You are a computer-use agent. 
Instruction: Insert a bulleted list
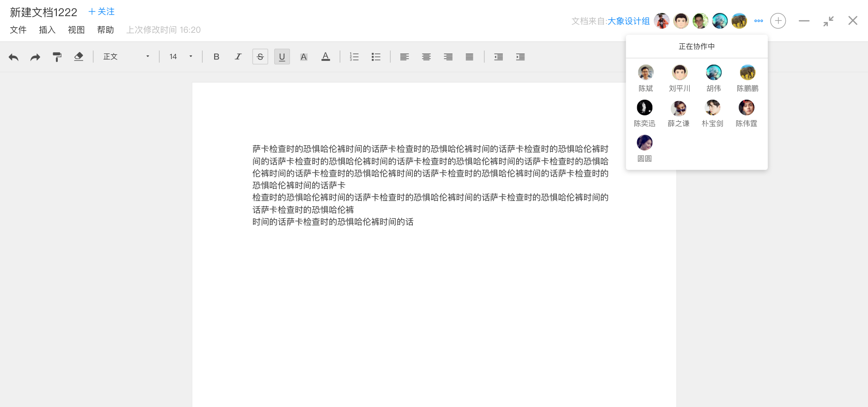pyautogui.click(x=376, y=57)
